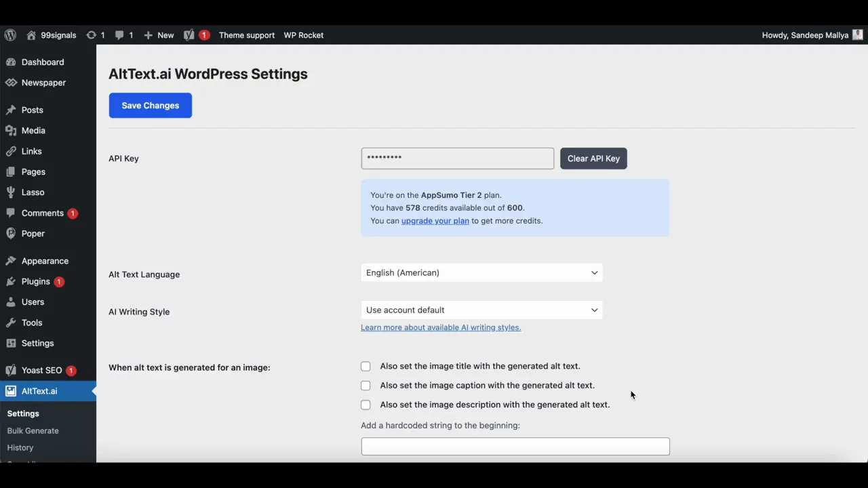The height and width of the screenshot is (488, 868).
Task: Open the Alt Text Language dropdown
Action: click(x=481, y=272)
